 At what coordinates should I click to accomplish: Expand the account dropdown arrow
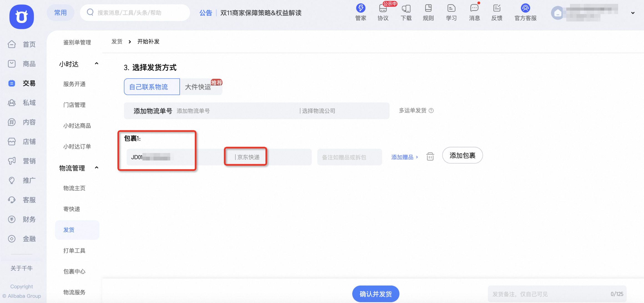tap(633, 13)
